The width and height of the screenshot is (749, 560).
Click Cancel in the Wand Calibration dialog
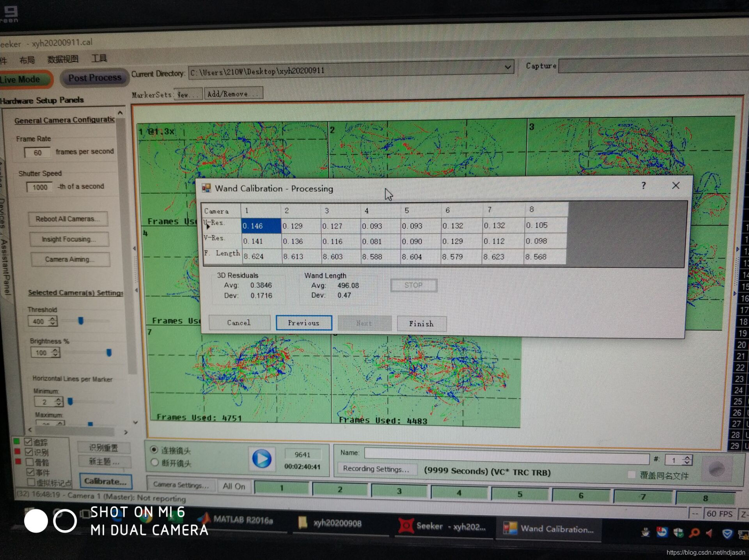point(239,323)
